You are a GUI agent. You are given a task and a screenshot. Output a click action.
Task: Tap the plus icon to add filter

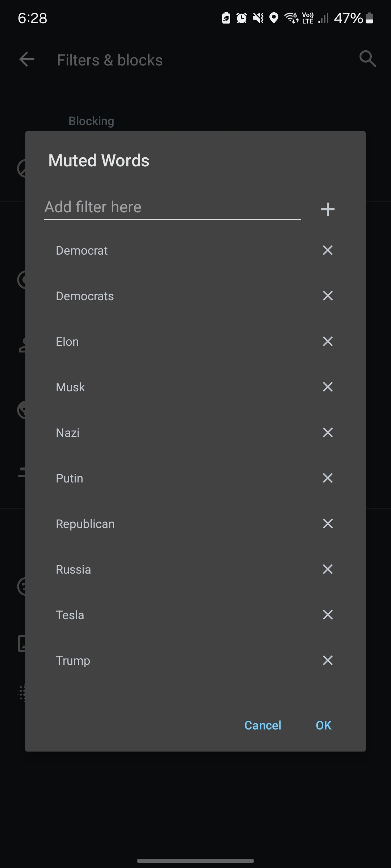pyautogui.click(x=328, y=209)
